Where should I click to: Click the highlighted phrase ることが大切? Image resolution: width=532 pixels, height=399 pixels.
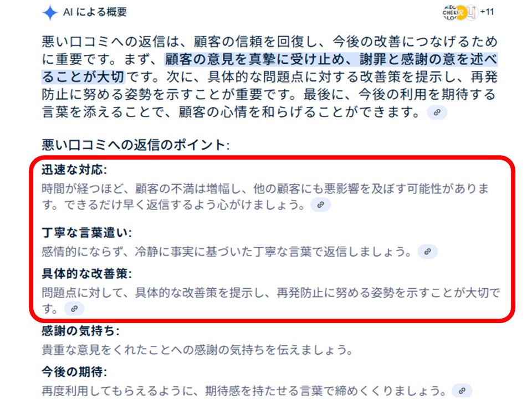pyautogui.click(x=83, y=77)
